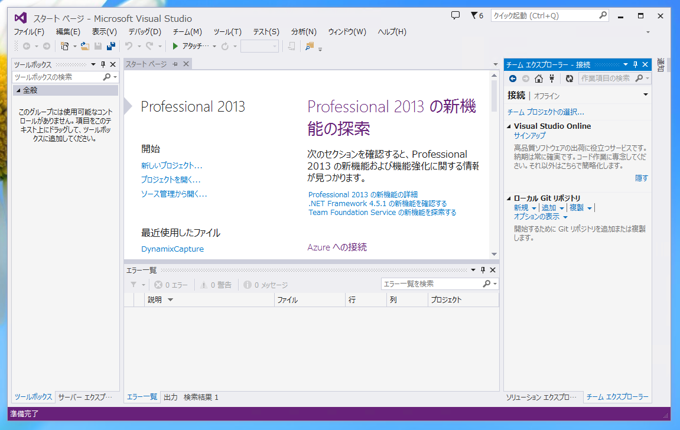Toggle auto-hide pin on Team Explorer panel
This screenshot has height=430, width=680.
tap(635, 65)
